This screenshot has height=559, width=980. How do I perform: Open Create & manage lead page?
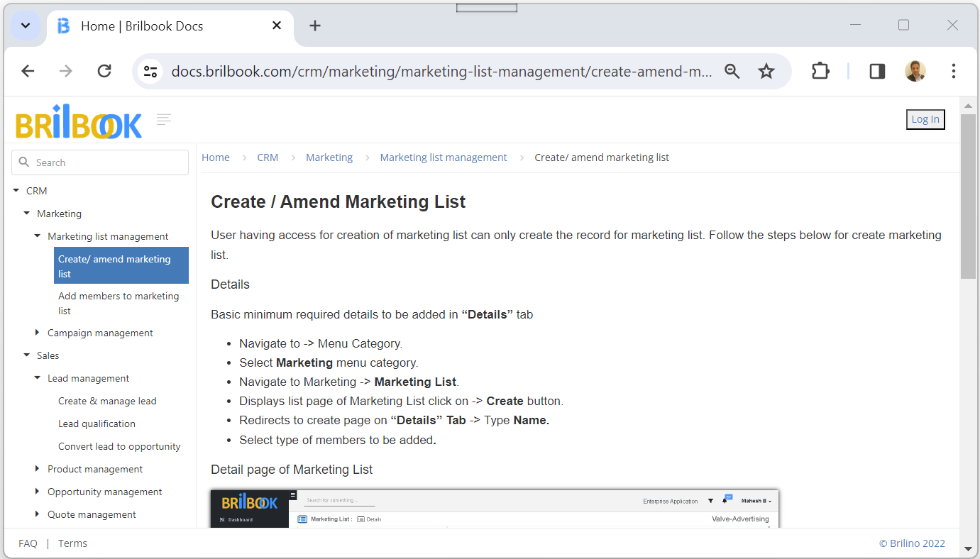click(107, 401)
